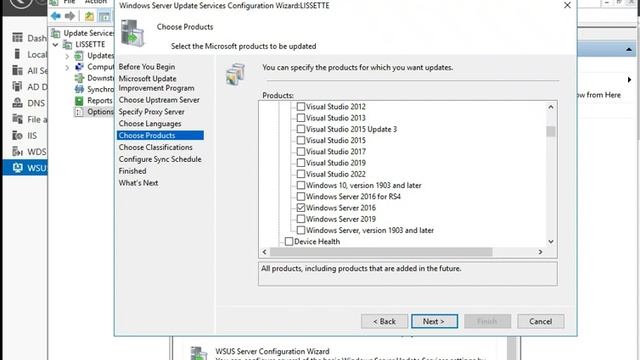Click the products list scroll left arrow
The image size is (640, 360).
tap(264, 252)
